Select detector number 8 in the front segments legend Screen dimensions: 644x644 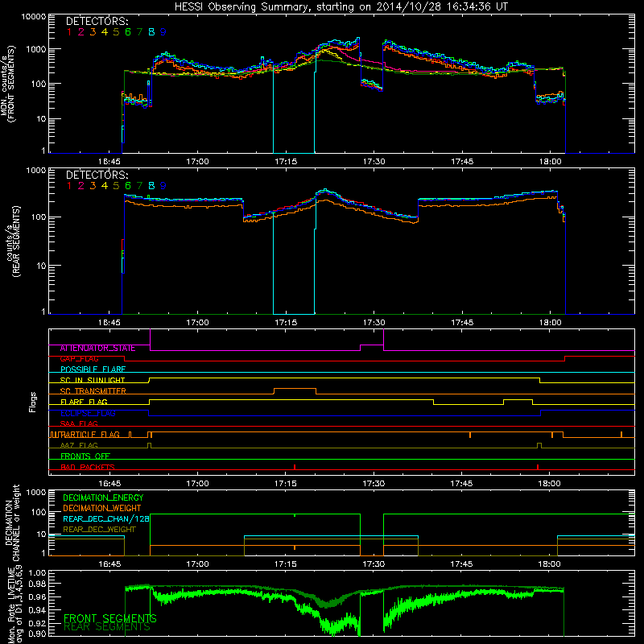click(151, 32)
